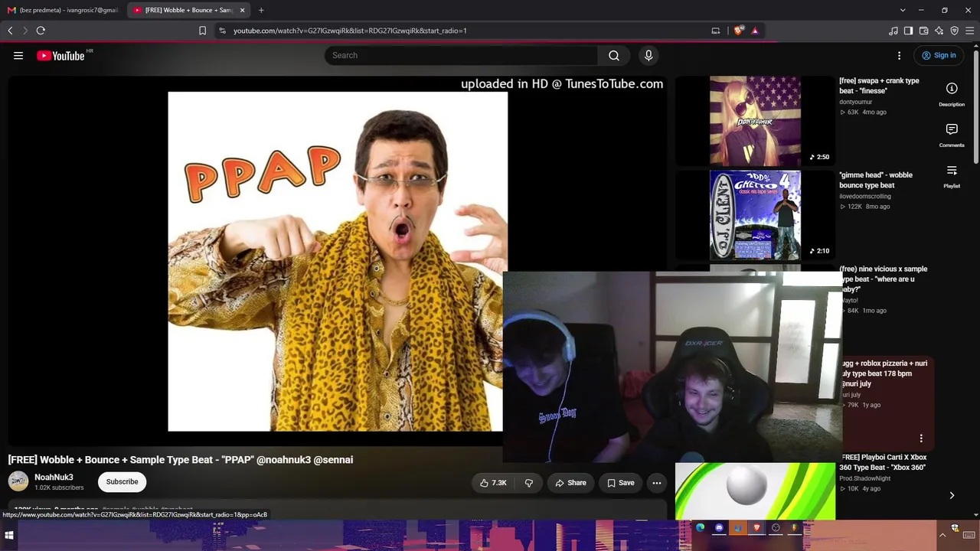Open "gimme head" wobble bounce thumbnail
Image resolution: width=980 pixels, height=551 pixels.
(755, 215)
